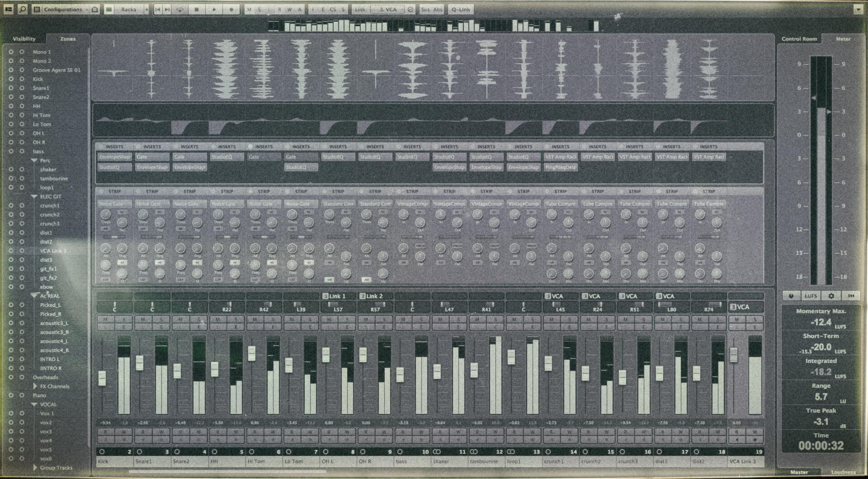Toggle record enable icon on Kick channel
Screen dimensions: 868x479
click(x=123, y=439)
